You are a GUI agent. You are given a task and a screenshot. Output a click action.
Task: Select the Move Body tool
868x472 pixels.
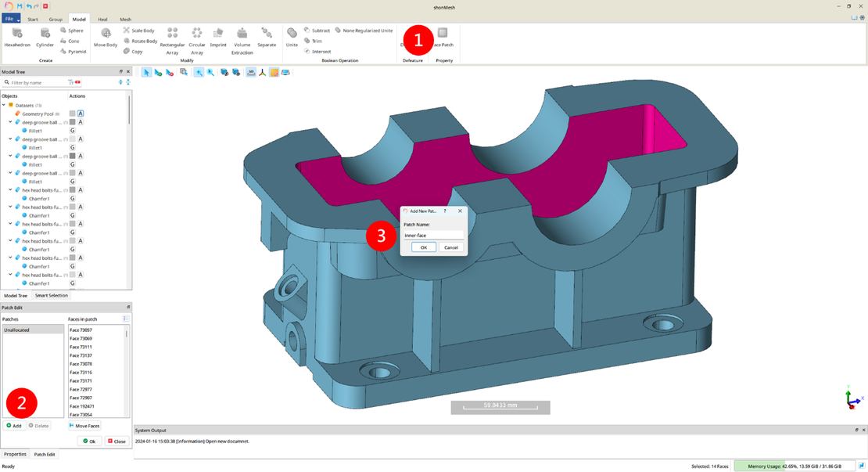pyautogui.click(x=106, y=34)
